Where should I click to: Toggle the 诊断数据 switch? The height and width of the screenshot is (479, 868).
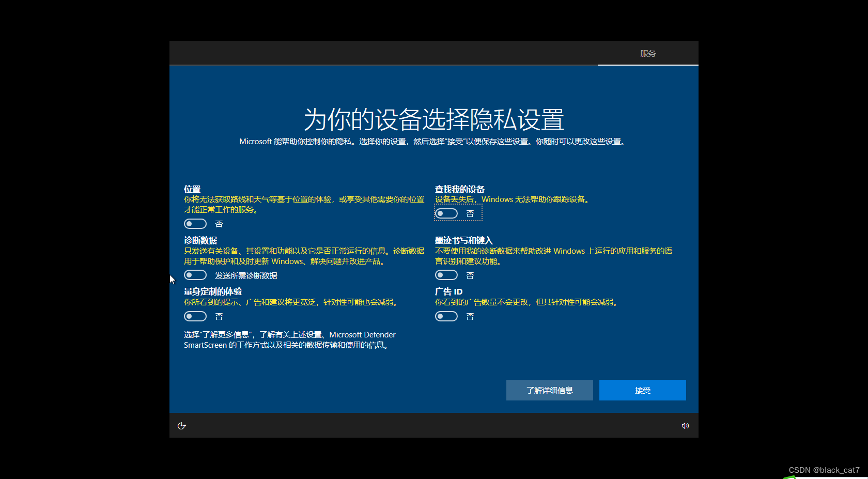tap(195, 275)
